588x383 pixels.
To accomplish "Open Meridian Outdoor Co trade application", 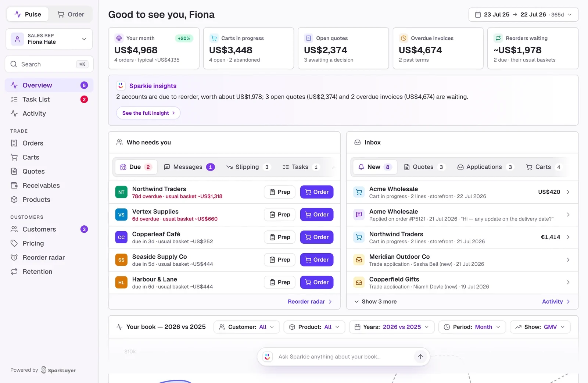I will [x=462, y=260].
